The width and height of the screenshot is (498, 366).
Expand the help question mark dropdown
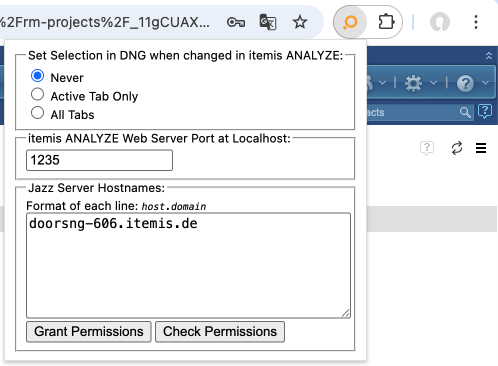pyautogui.click(x=486, y=83)
